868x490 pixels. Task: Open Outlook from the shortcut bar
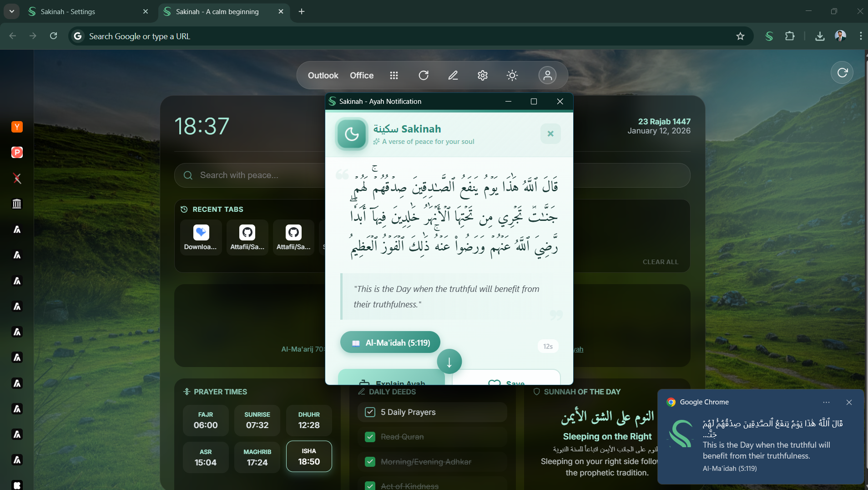[323, 75]
